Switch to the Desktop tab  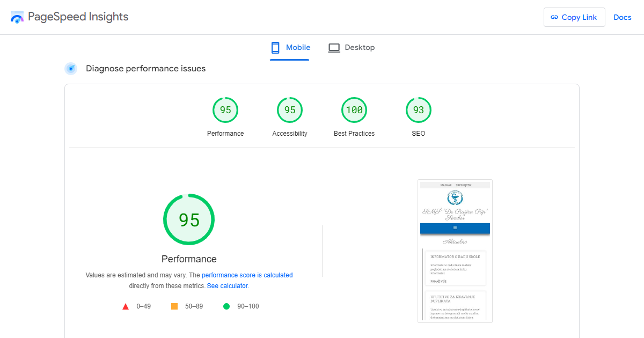click(x=352, y=48)
